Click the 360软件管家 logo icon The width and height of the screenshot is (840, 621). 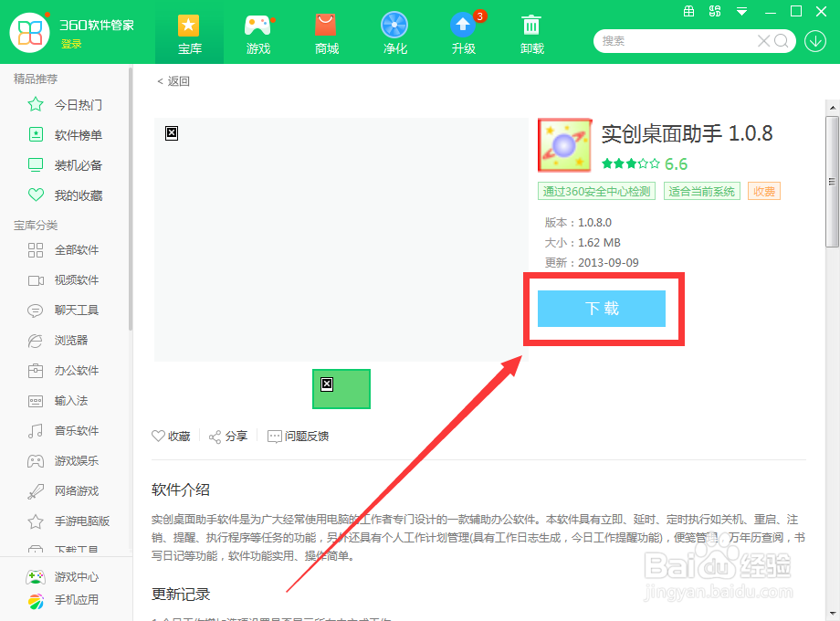[30, 33]
